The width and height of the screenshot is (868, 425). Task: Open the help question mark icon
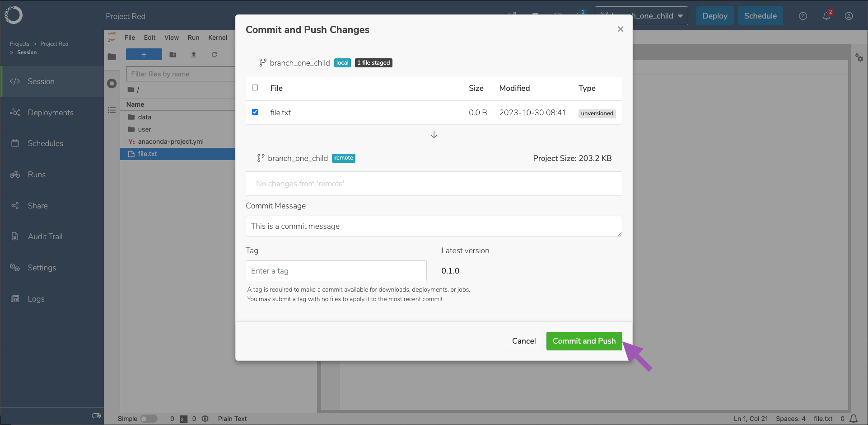pyautogui.click(x=803, y=16)
